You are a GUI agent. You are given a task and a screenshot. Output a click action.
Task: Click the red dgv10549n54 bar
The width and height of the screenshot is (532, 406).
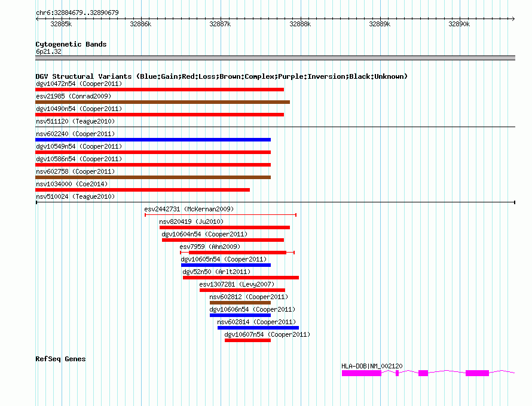(x=153, y=152)
